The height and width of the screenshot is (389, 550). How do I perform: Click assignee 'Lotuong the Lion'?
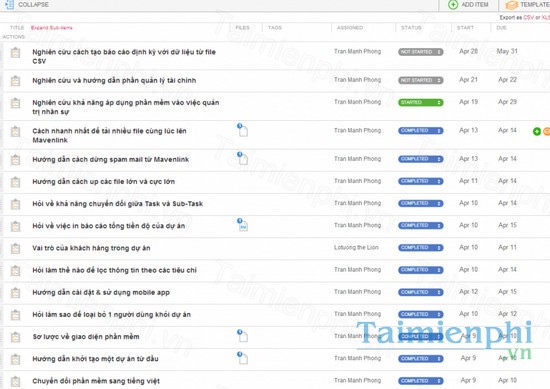(x=356, y=248)
